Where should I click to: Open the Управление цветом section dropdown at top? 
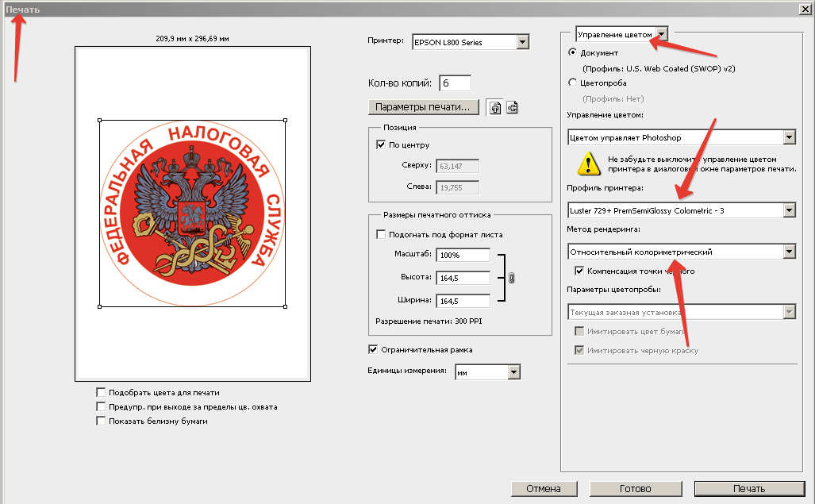click(621, 34)
